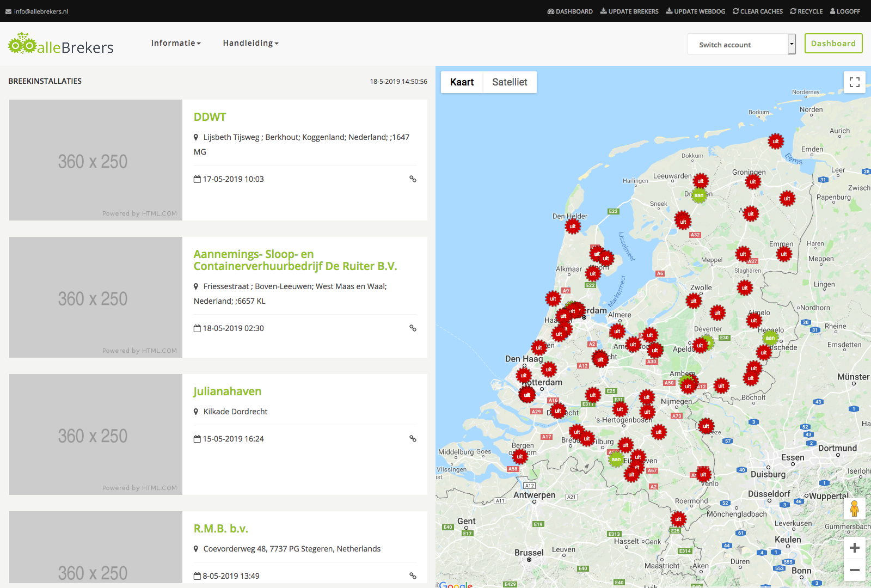
Task: Expand the Handleiding menu
Action: point(250,43)
